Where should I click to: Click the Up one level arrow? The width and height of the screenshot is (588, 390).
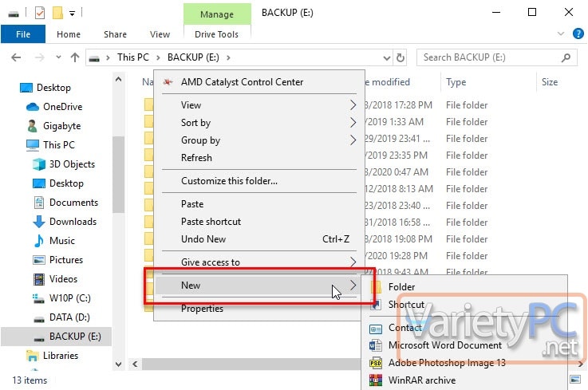[x=75, y=57]
